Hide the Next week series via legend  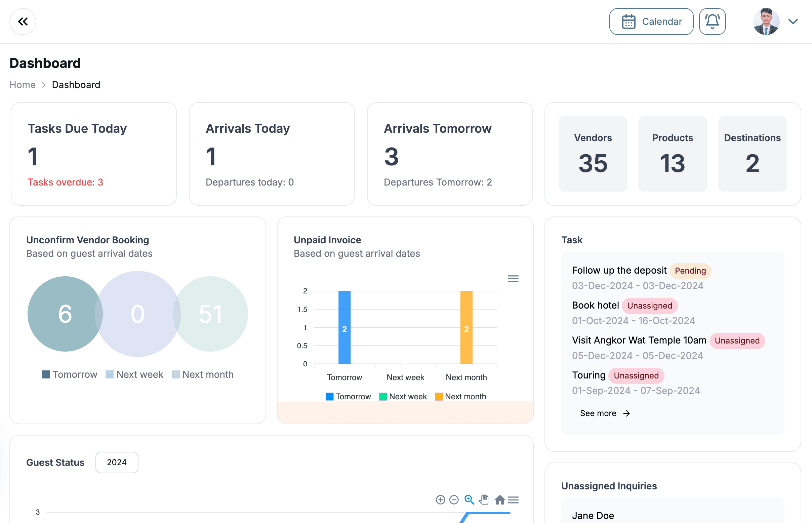click(403, 396)
